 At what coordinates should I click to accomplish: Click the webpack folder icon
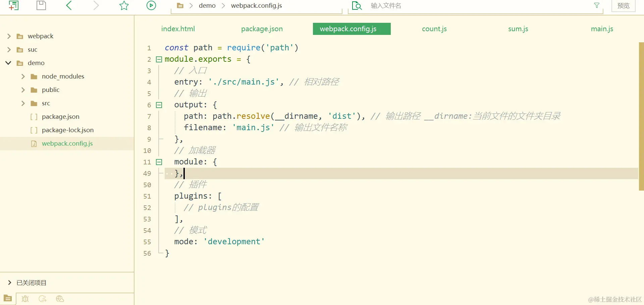click(20, 36)
